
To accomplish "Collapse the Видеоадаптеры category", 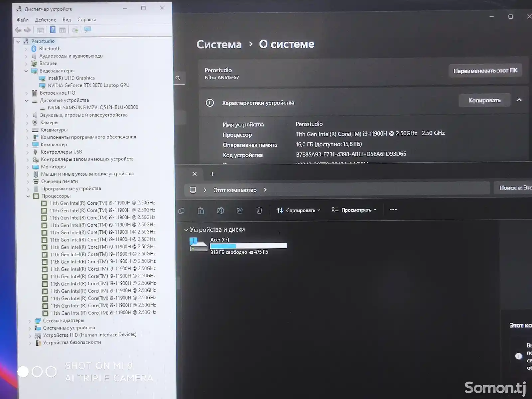I will [x=26, y=71].
